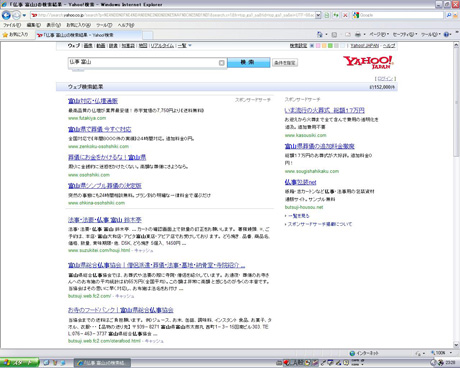460x368 pixels.
Task: Click the Home icon in command bar
Action: coord(320,35)
